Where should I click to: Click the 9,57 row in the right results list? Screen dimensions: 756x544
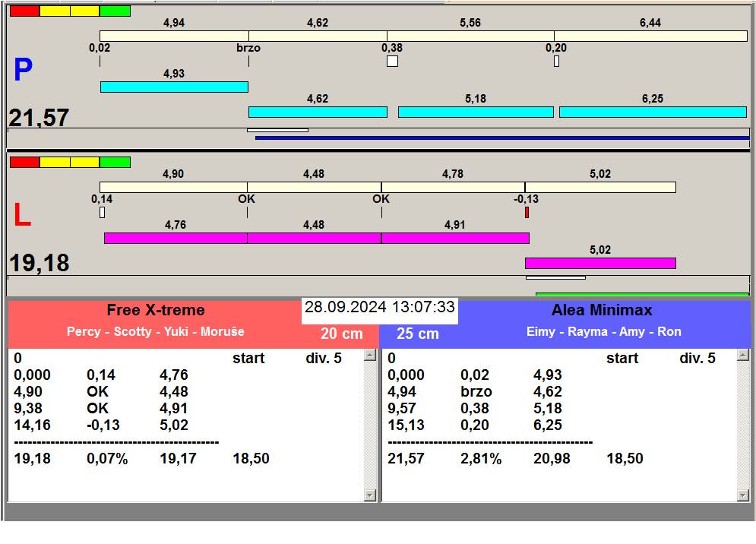[x=475, y=408]
